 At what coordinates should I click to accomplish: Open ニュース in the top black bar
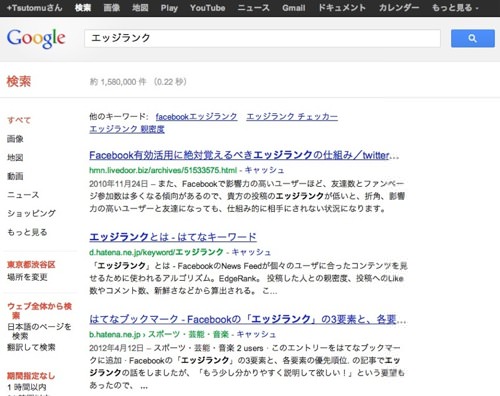click(253, 8)
